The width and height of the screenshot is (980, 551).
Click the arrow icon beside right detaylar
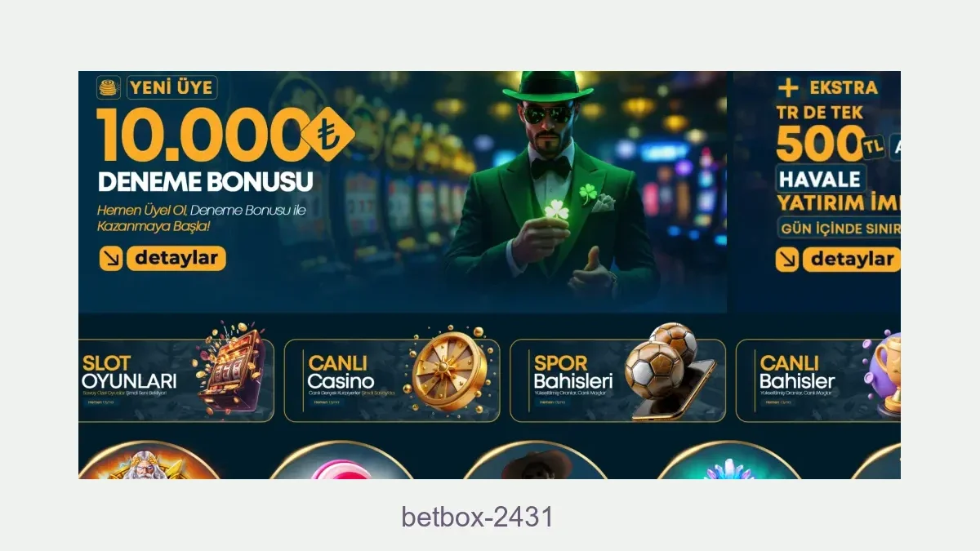[x=787, y=260]
